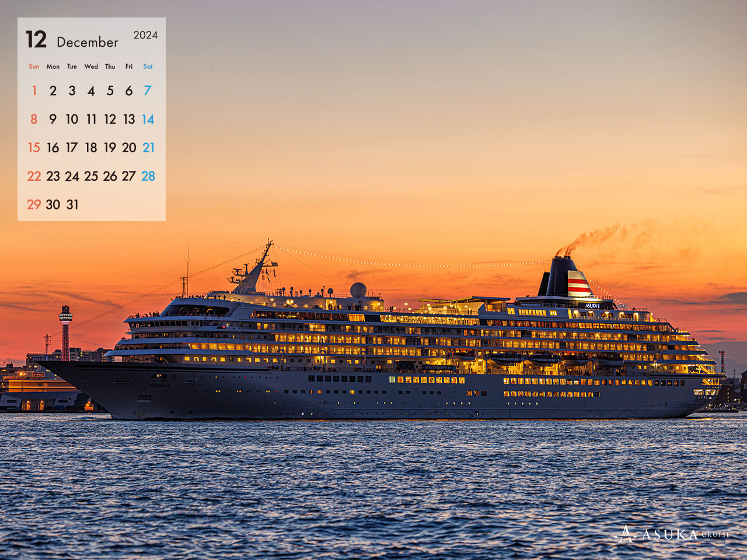The height and width of the screenshot is (560, 747).
Task: Select date 19 on the calendar
Action: (110, 148)
